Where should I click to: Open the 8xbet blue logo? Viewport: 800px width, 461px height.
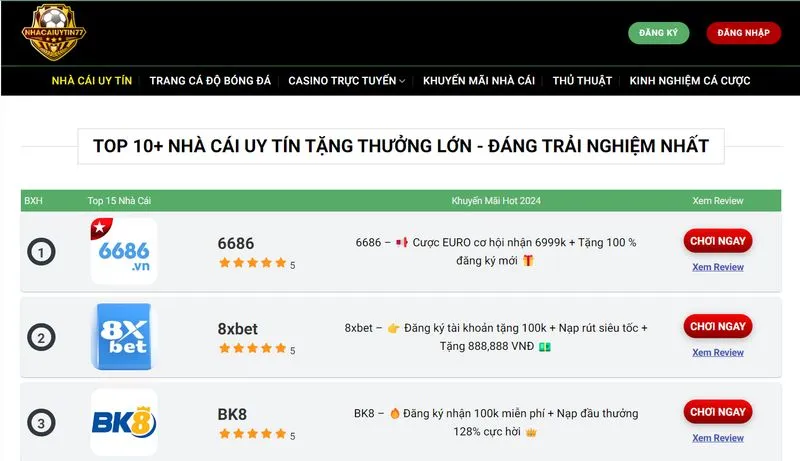click(x=124, y=337)
